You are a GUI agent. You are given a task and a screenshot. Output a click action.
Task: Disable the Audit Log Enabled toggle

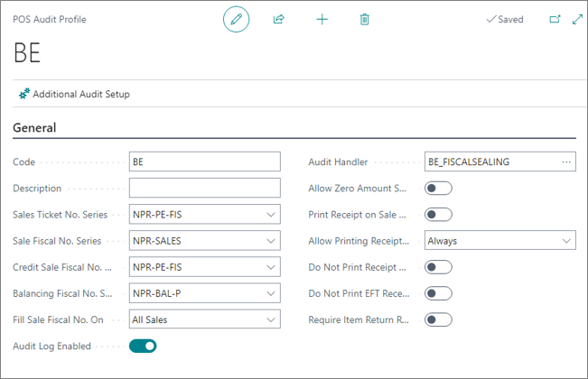[x=143, y=346]
